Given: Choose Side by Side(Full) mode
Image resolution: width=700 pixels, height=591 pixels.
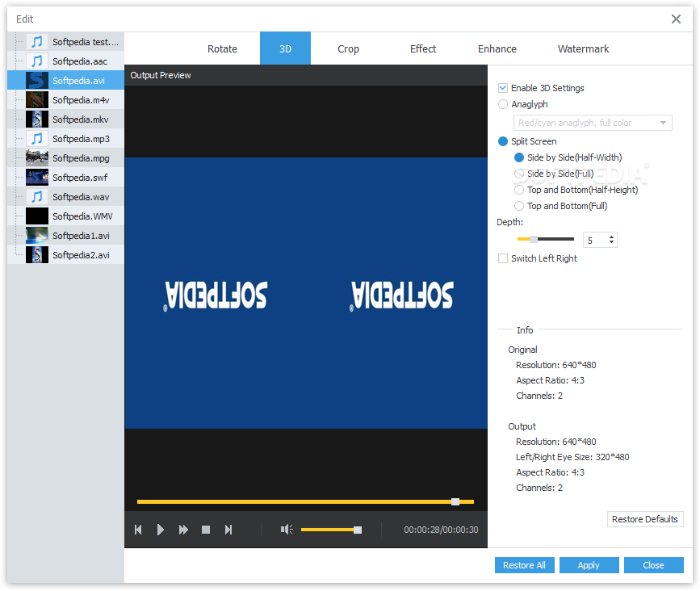Looking at the screenshot, I should pos(519,174).
